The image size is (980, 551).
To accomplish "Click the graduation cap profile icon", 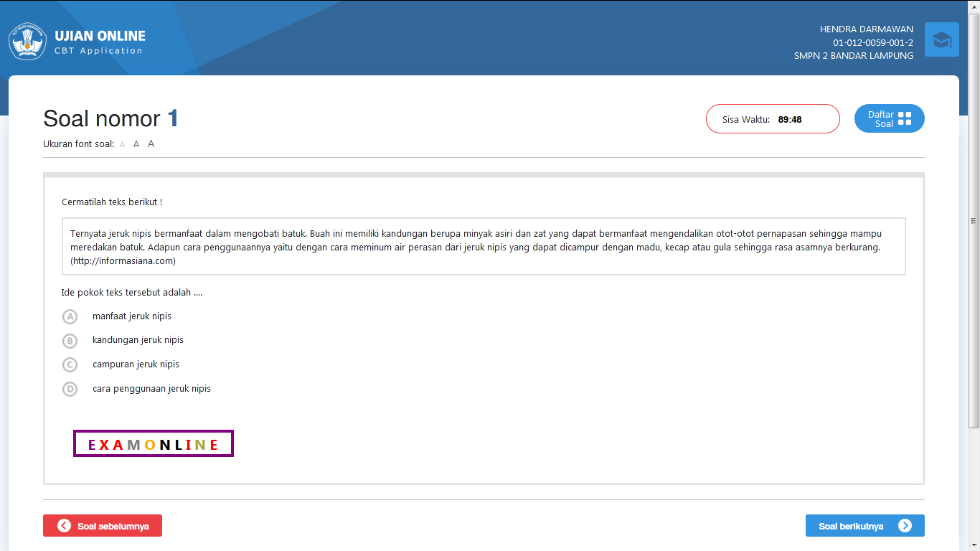I will (941, 39).
